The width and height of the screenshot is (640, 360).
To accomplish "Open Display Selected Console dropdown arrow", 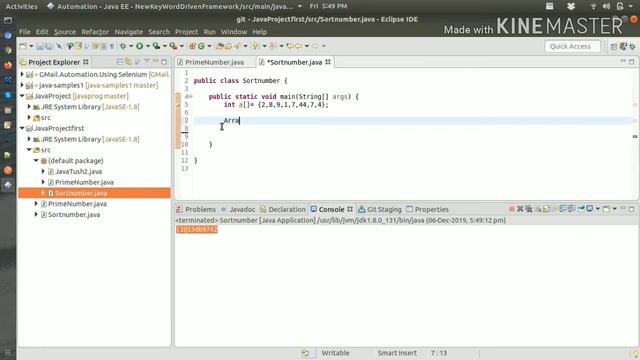I will [598, 209].
